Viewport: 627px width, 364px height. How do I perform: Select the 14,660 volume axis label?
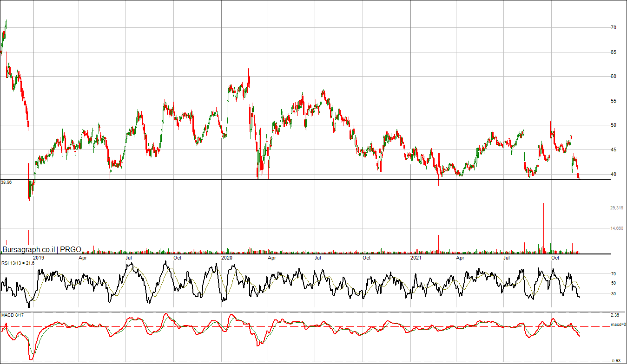[x=617, y=228]
